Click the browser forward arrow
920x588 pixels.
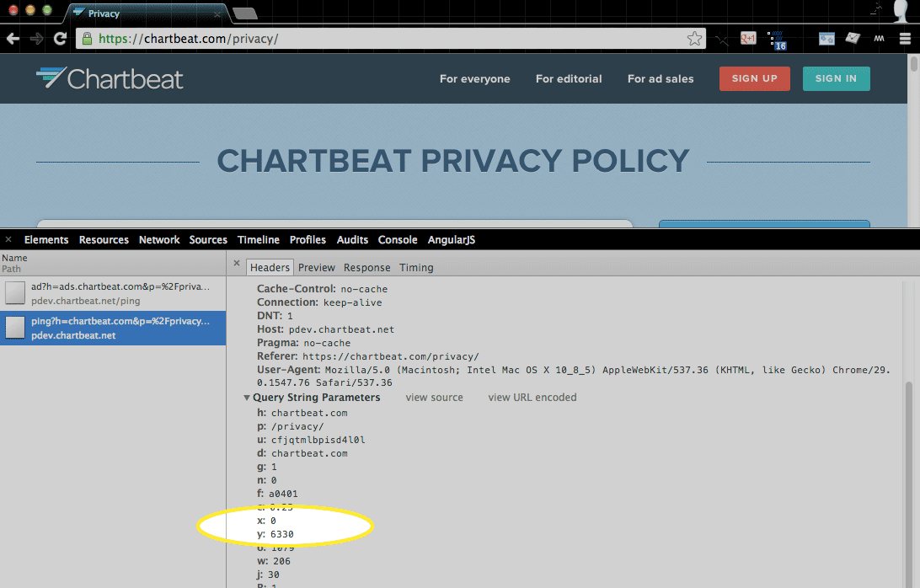point(37,39)
